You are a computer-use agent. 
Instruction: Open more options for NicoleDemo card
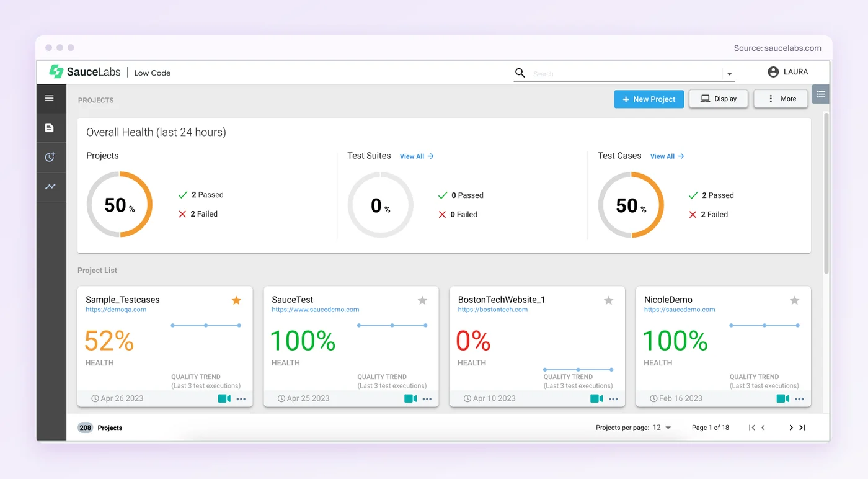click(x=799, y=399)
